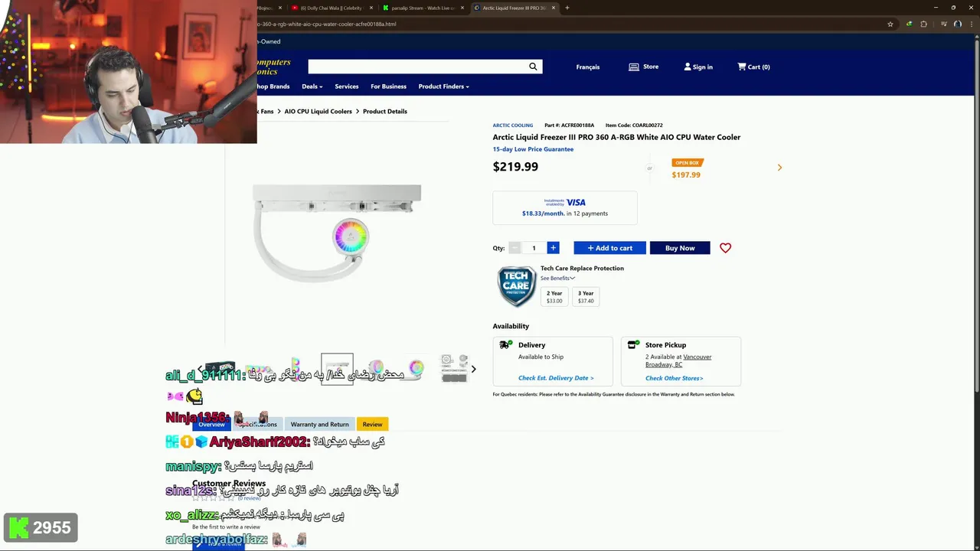Click the Tech Care Protection shield logo

point(516,286)
